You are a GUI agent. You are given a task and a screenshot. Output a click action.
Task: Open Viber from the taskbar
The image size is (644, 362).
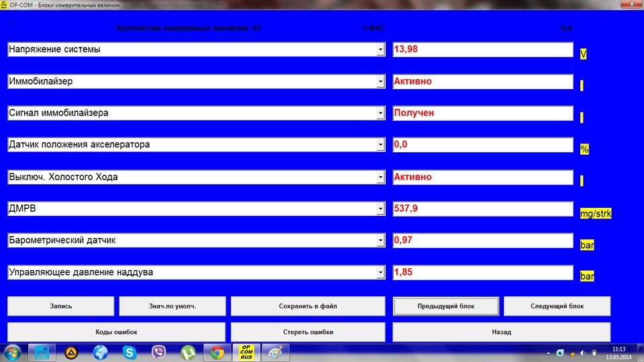158,353
